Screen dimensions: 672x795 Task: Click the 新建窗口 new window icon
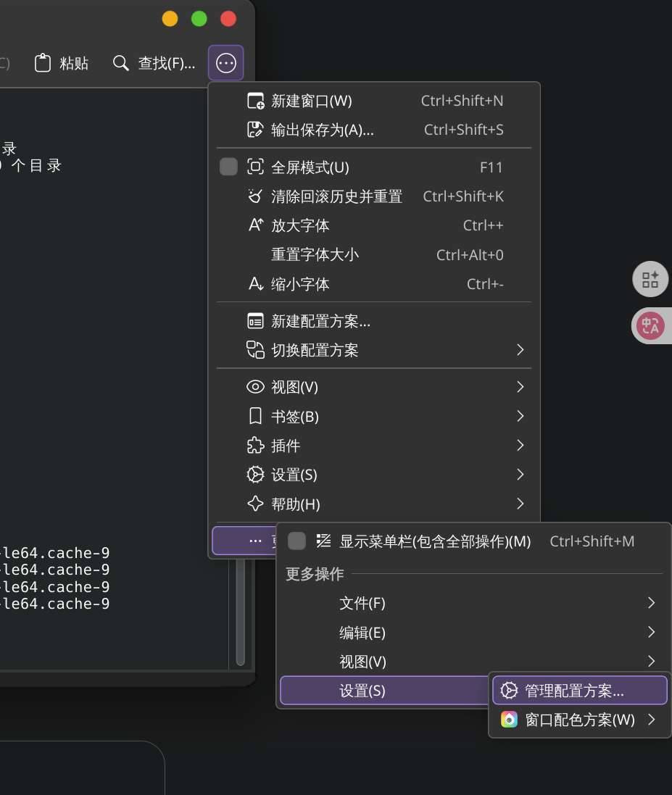(255, 100)
